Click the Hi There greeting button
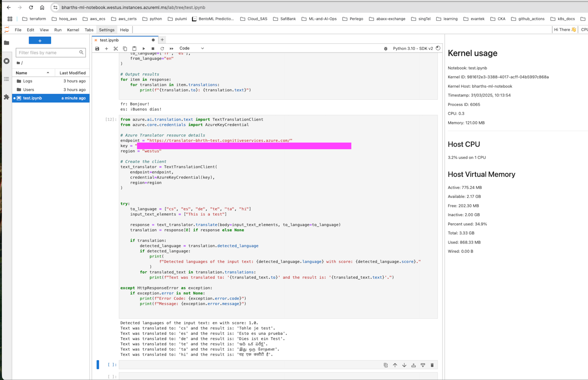 point(565,30)
